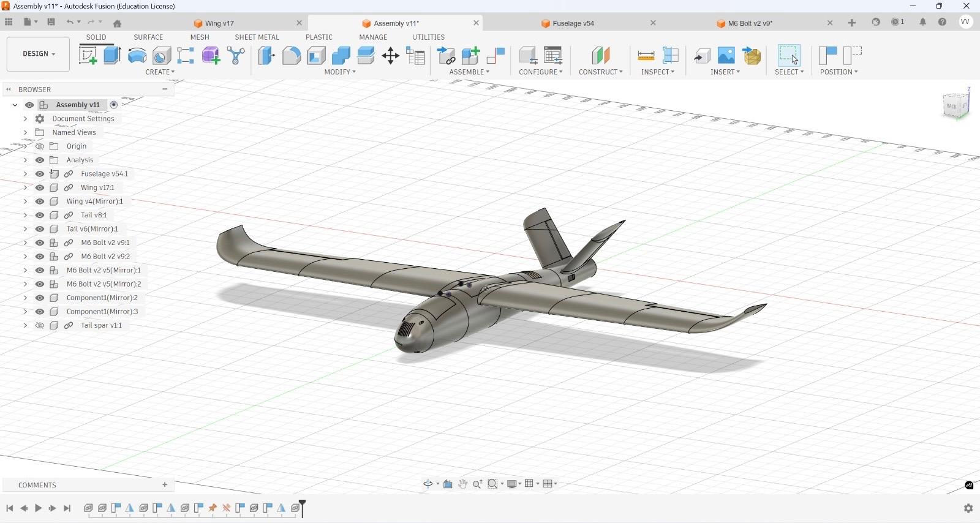Hide the Wing v17:1 component
Viewport: 980px width, 523px height.
[40, 187]
